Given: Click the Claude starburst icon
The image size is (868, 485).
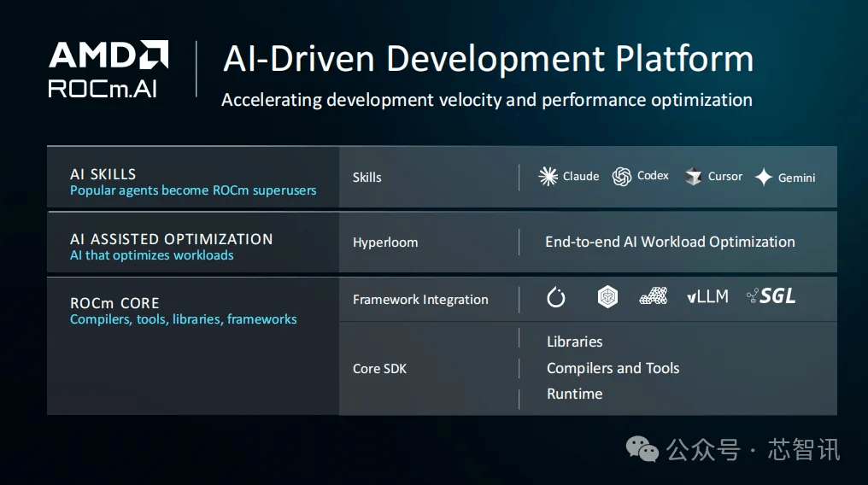Looking at the screenshot, I should pos(548,177).
